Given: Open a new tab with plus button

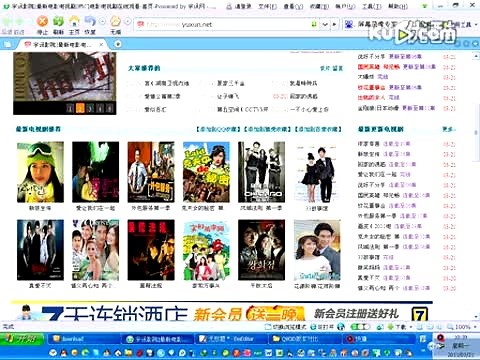Looking at the screenshot, I should pyautogui.click(x=117, y=44).
